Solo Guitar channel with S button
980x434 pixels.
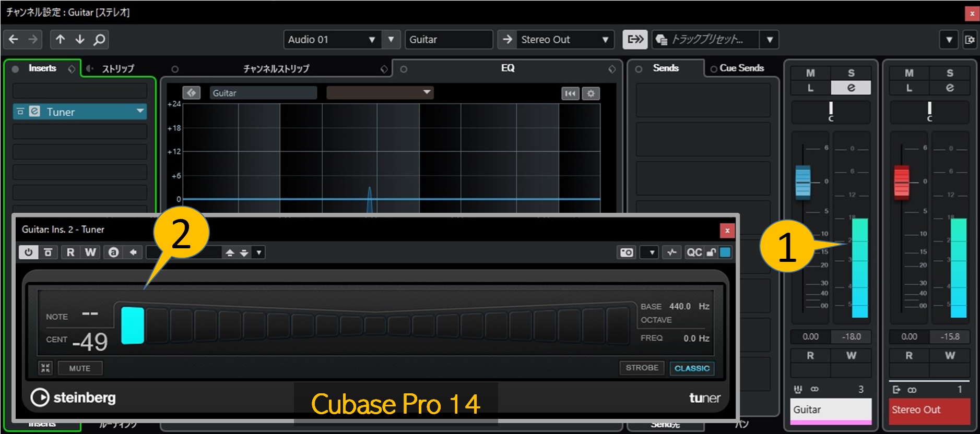pyautogui.click(x=851, y=74)
